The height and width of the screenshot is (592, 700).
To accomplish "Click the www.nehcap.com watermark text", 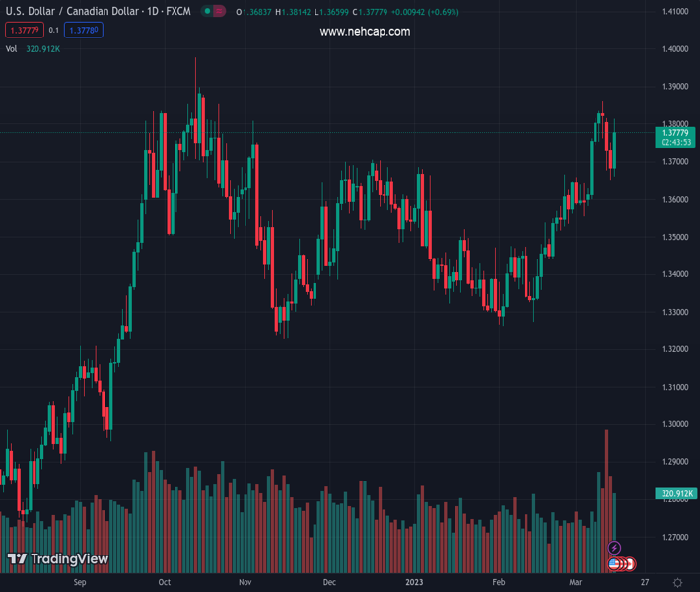I will (x=365, y=32).
